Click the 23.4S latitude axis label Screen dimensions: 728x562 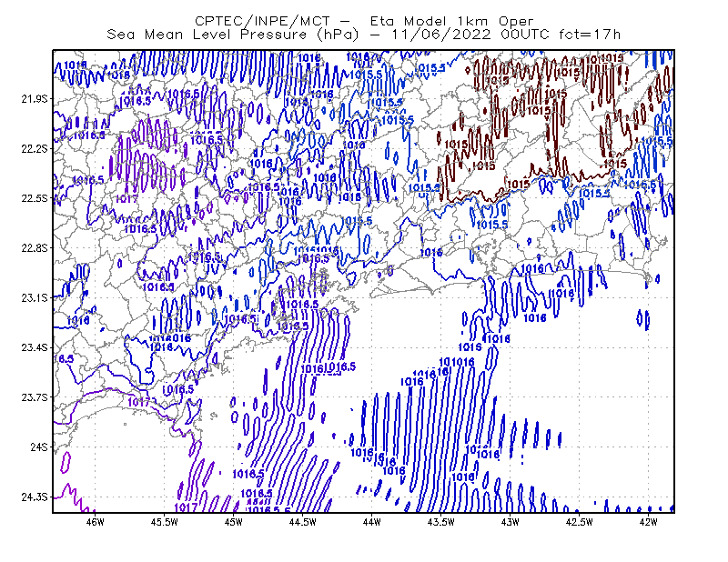[35, 347]
